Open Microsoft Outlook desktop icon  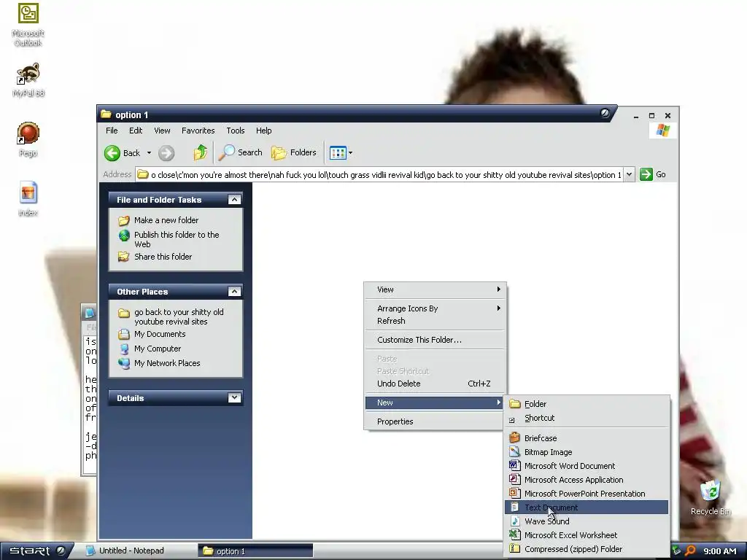pyautogui.click(x=28, y=24)
